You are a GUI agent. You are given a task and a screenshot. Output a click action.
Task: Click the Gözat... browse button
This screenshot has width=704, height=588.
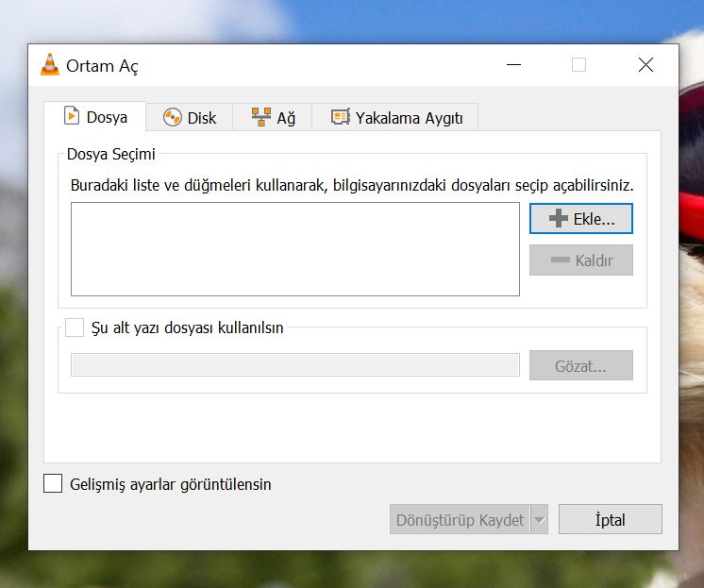click(580, 366)
